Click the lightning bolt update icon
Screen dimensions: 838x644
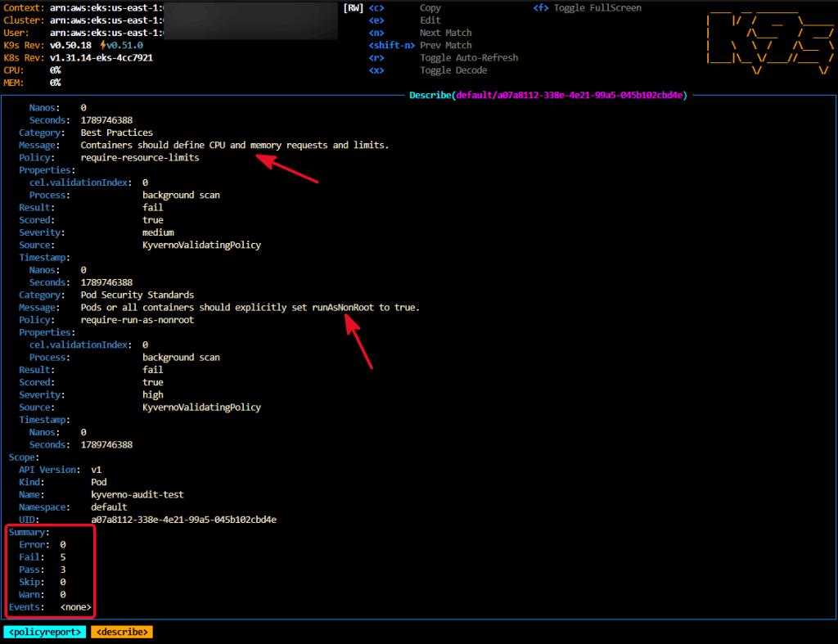(102, 46)
